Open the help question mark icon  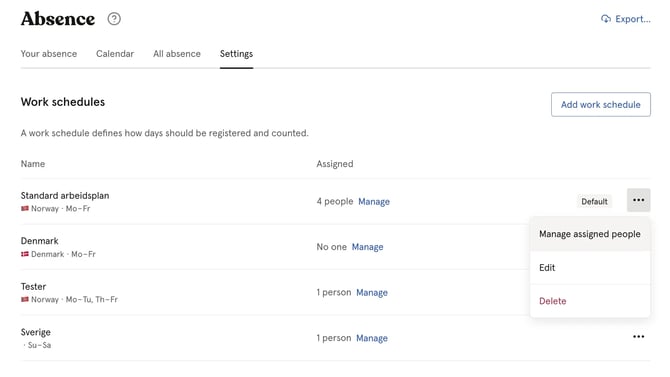pyautogui.click(x=114, y=19)
